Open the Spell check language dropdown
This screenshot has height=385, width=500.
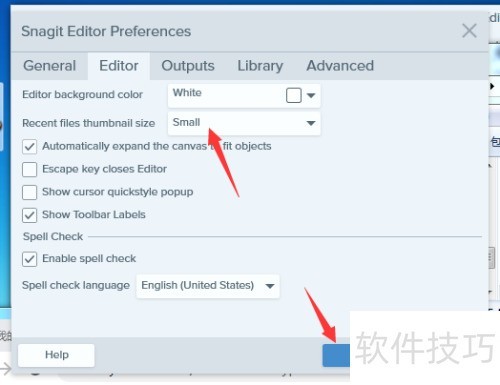click(208, 286)
